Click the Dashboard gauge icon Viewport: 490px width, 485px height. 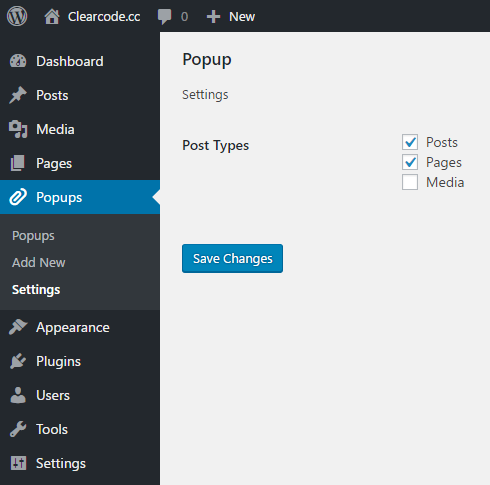coord(18,61)
